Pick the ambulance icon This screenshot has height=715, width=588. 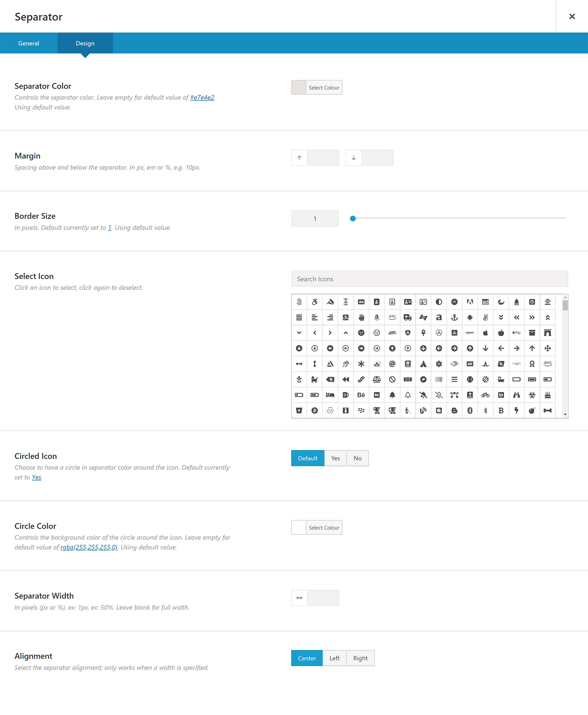click(407, 317)
